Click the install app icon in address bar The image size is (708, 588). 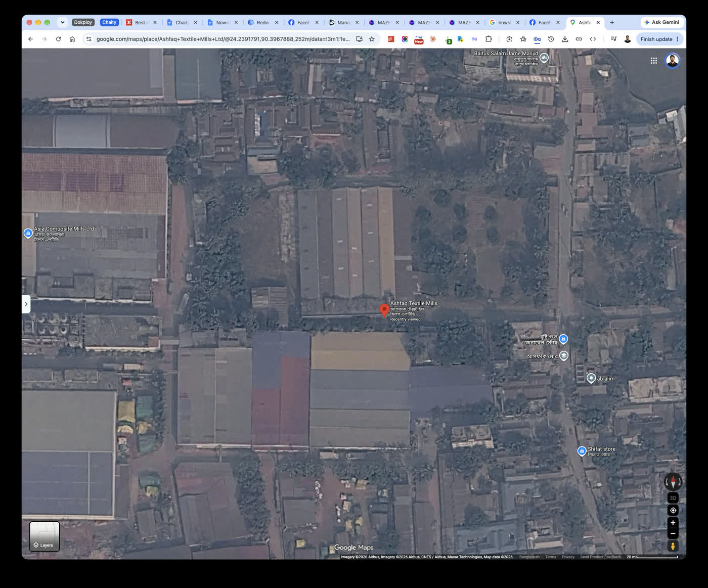pyautogui.click(x=359, y=39)
